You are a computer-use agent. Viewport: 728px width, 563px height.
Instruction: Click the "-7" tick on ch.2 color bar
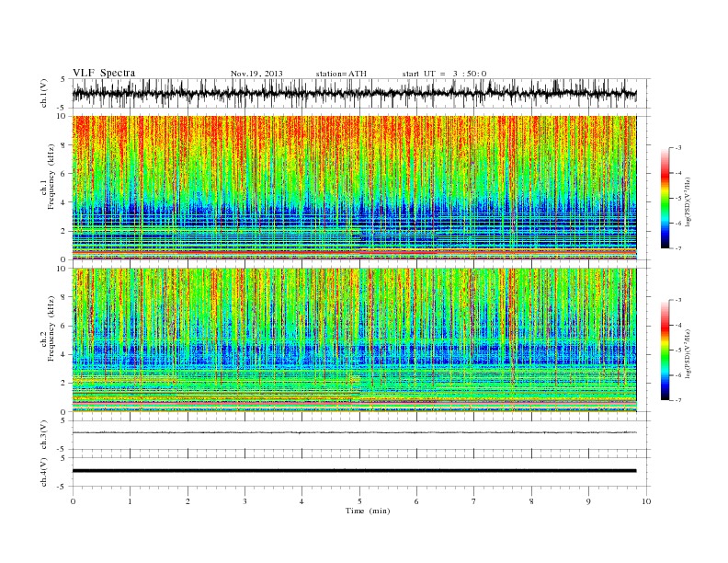678,400
